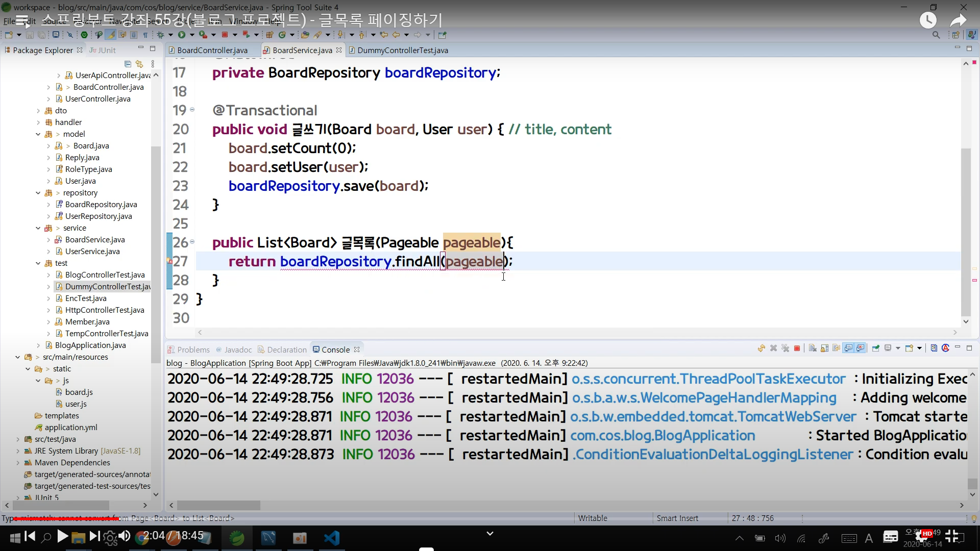This screenshot has width=980, height=551.
Task: Expand the Maven Dependencies node
Action: (18, 463)
